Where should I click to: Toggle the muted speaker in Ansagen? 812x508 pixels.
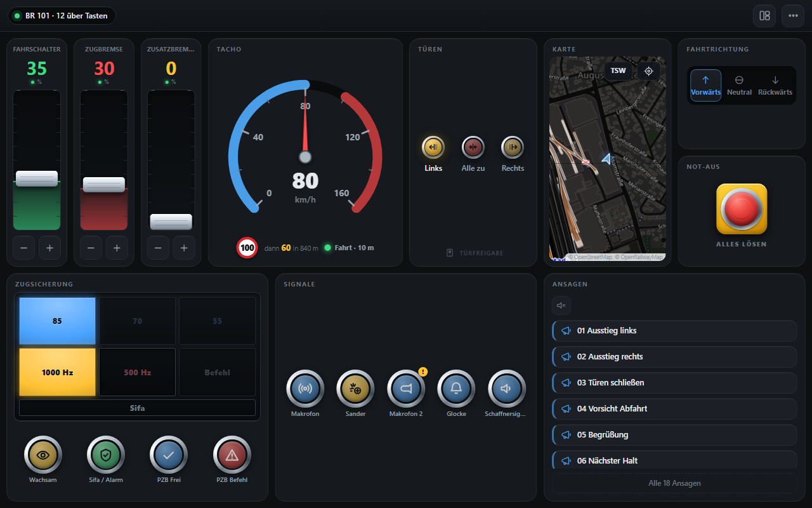click(561, 305)
